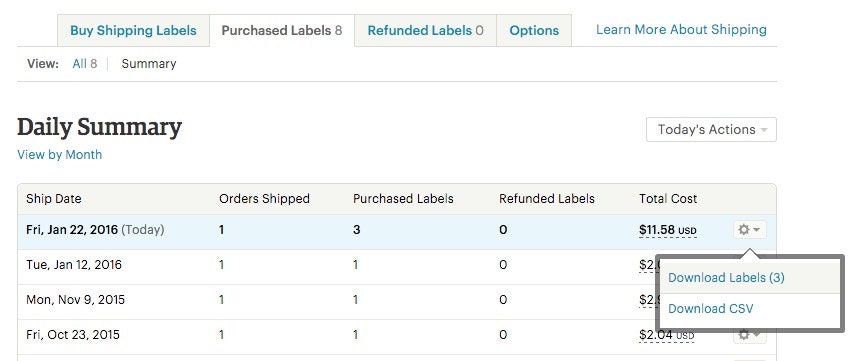Click purchased labels count for Oct 23

point(355,335)
